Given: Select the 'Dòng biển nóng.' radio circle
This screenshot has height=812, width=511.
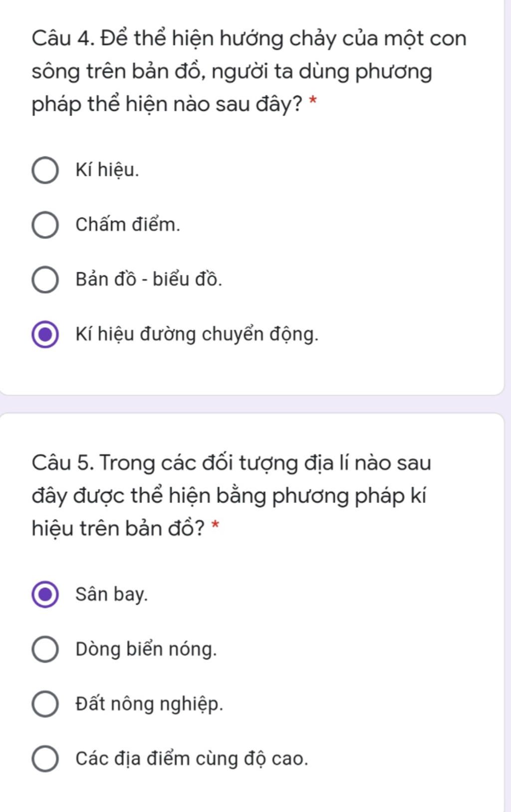Looking at the screenshot, I should (x=45, y=650).
